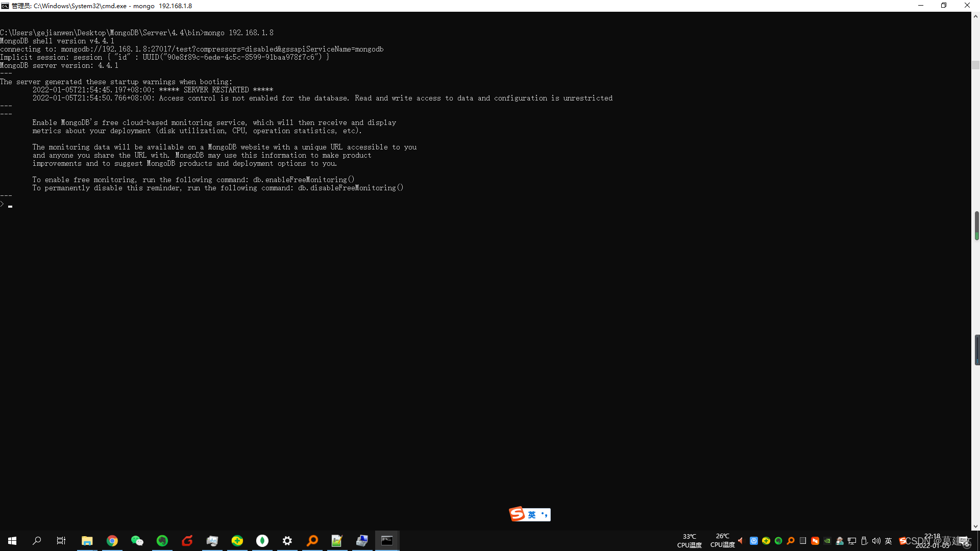The height and width of the screenshot is (551, 980).
Task: Open the cmd window system menu icon
Action: pos(5,6)
